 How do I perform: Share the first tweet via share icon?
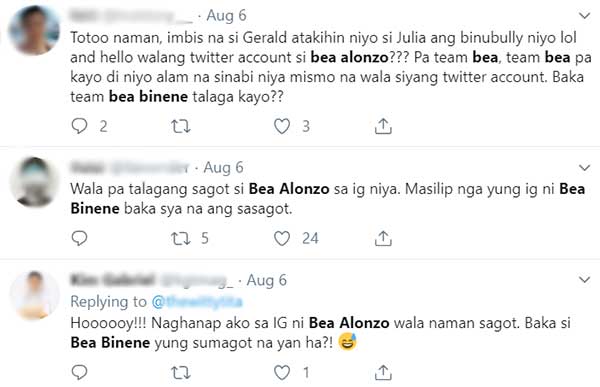[383, 126]
